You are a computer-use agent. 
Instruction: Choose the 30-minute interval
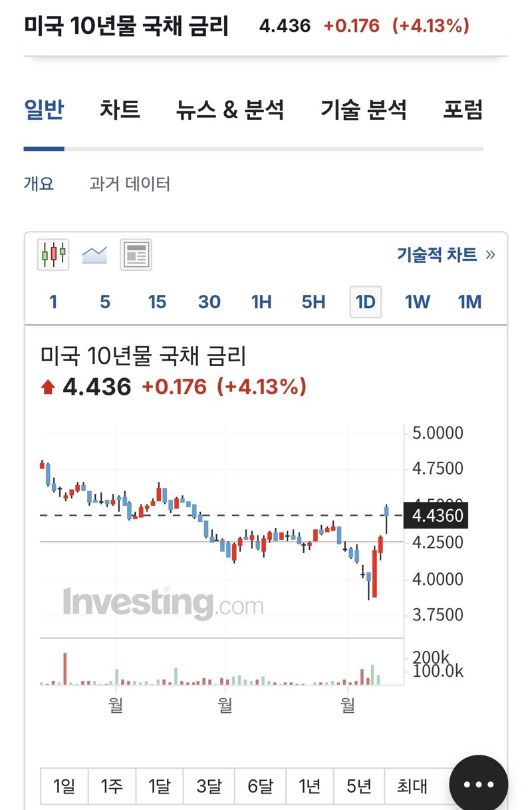pos(209,302)
